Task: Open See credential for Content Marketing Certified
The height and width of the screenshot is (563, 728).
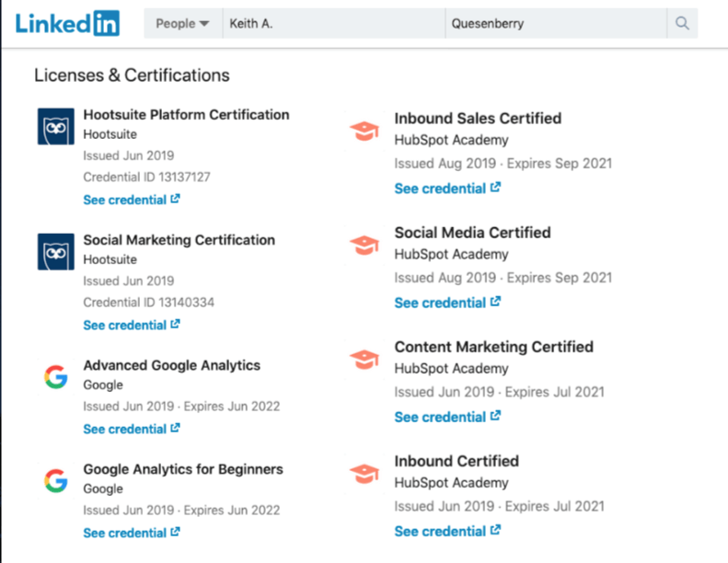Action: [447, 417]
